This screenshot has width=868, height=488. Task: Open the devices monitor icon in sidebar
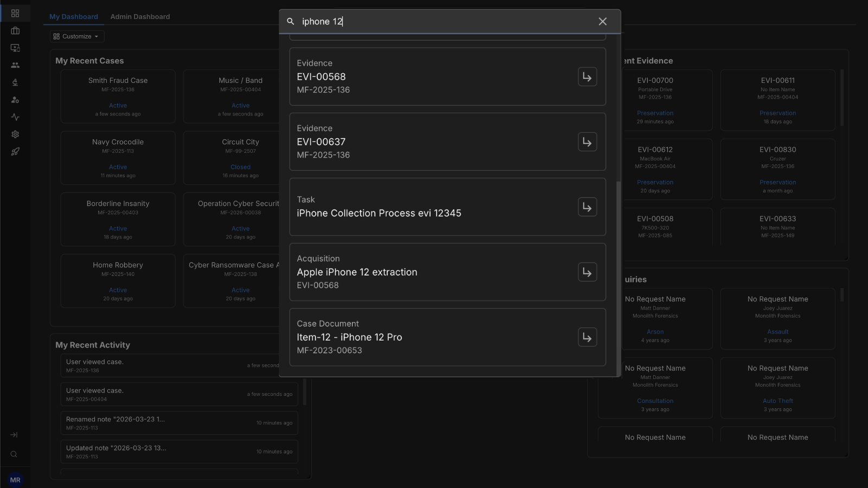coord(15,48)
